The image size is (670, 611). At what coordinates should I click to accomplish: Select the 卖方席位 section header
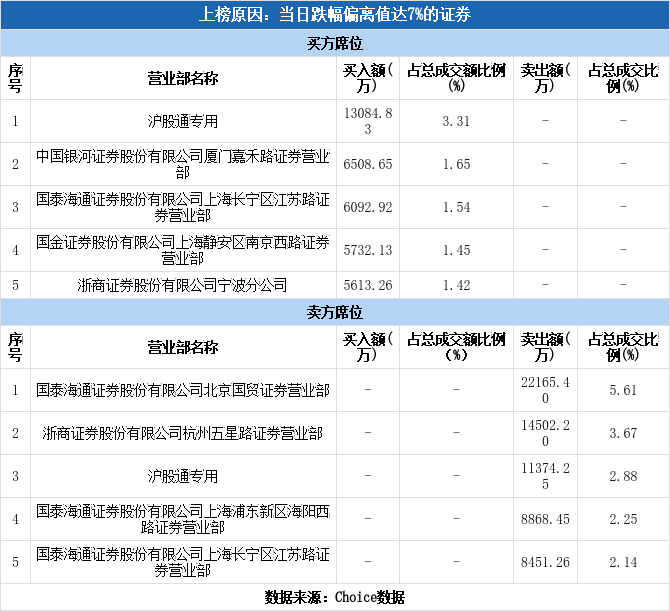tap(335, 312)
